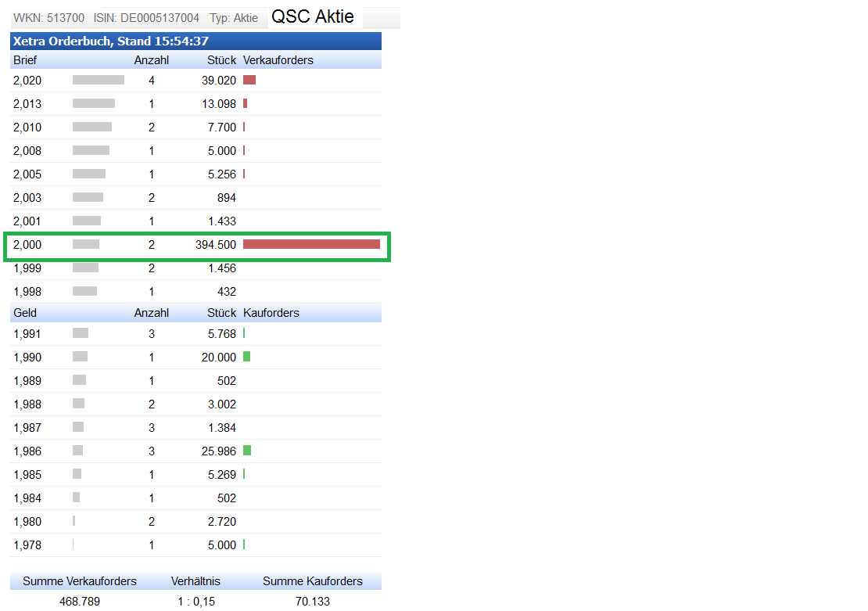Select the ask price 2,003

27,198
